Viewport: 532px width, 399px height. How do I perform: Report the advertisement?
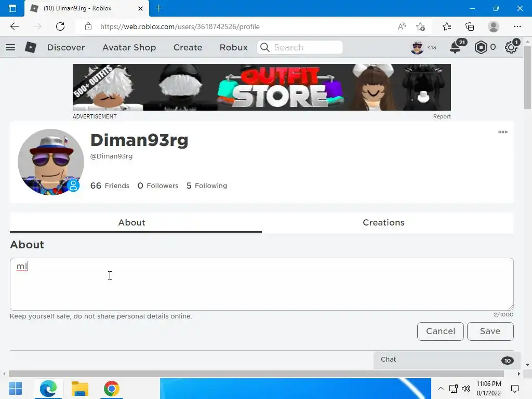tap(442, 116)
